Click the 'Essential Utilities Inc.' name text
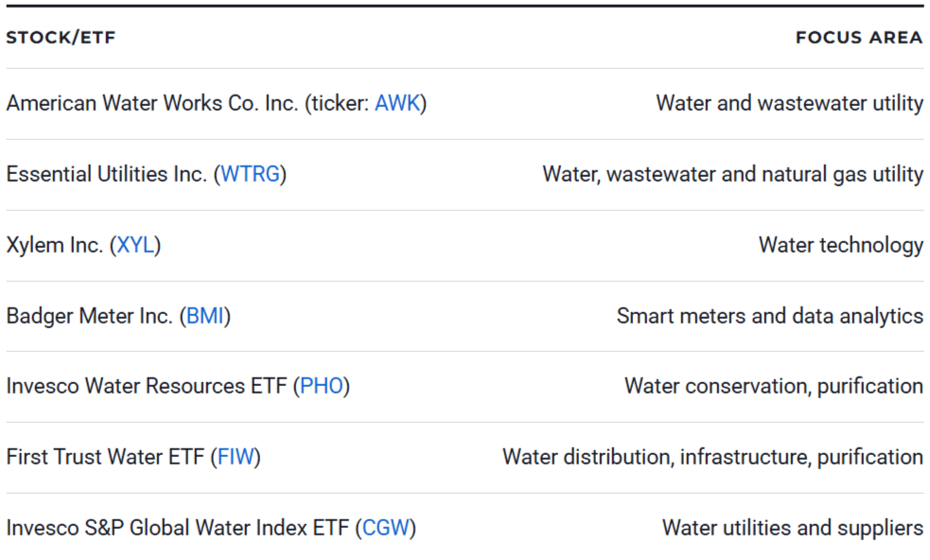The height and width of the screenshot is (560, 930). click(x=106, y=174)
